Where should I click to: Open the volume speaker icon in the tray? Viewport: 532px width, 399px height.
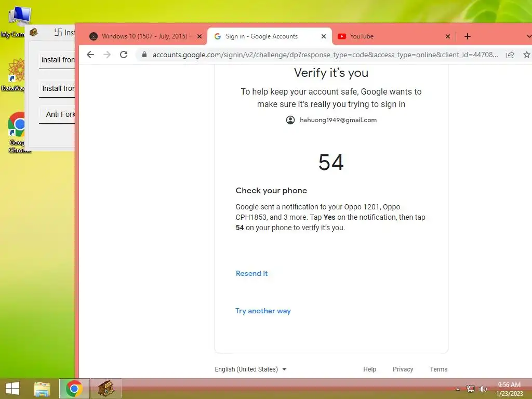(x=483, y=389)
